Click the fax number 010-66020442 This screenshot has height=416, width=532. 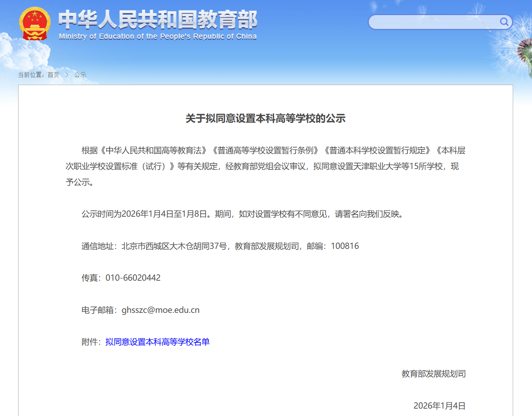tap(133, 278)
